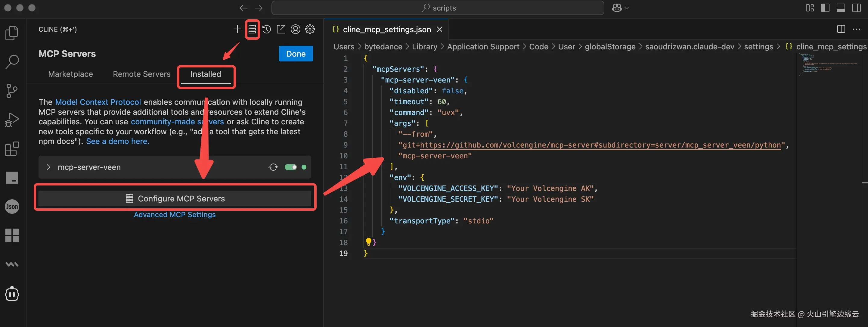Open editor More Actions ellipsis menu
The height and width of the screenshot is (327, 868).
coord(856,29)
